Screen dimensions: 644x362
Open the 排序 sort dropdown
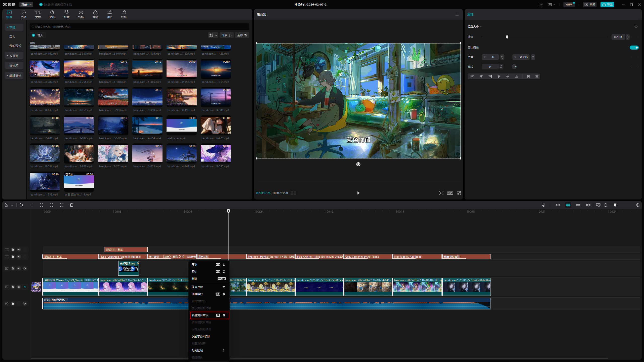coord(226,35)
